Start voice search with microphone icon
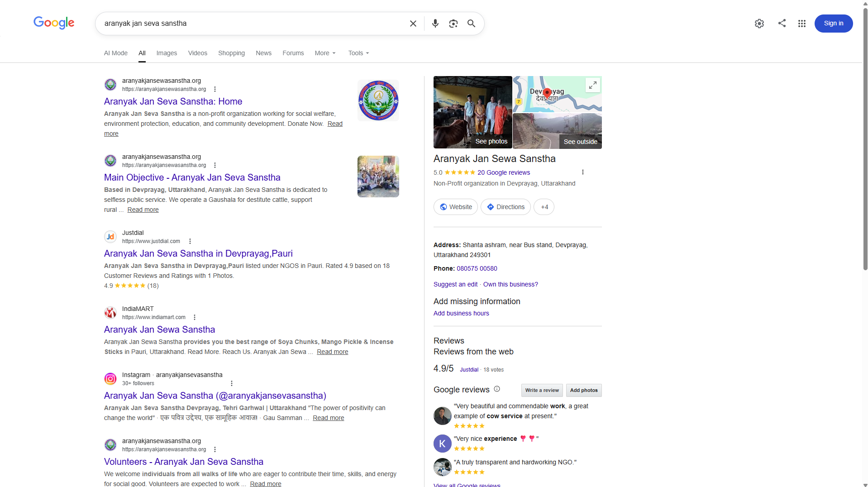This screenshot has height=487, width=868. point(435,24)
